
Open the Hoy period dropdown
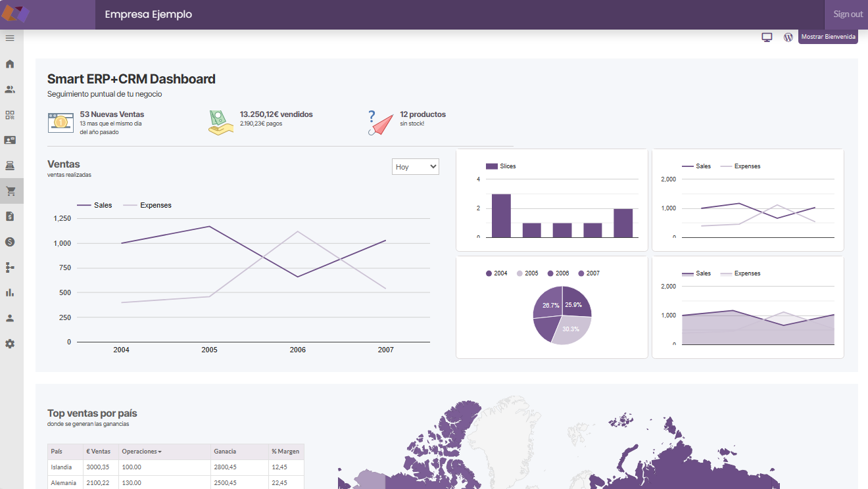(x=415, y=167)
